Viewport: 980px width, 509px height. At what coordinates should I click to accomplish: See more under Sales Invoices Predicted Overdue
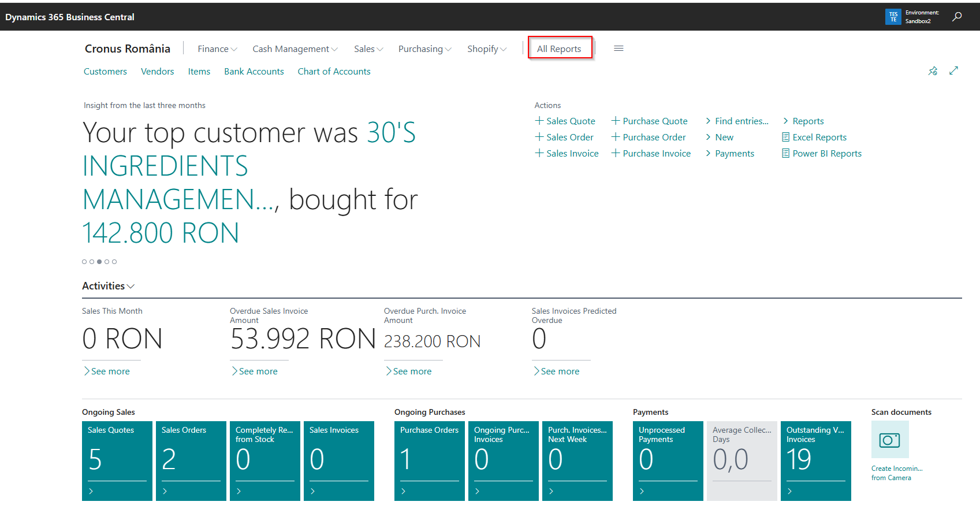[557, 371]
